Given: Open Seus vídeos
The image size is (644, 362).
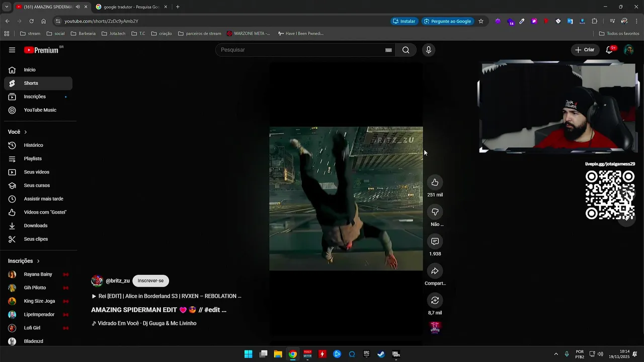Looking at the screenshot, I should click(x=38, y=172).
